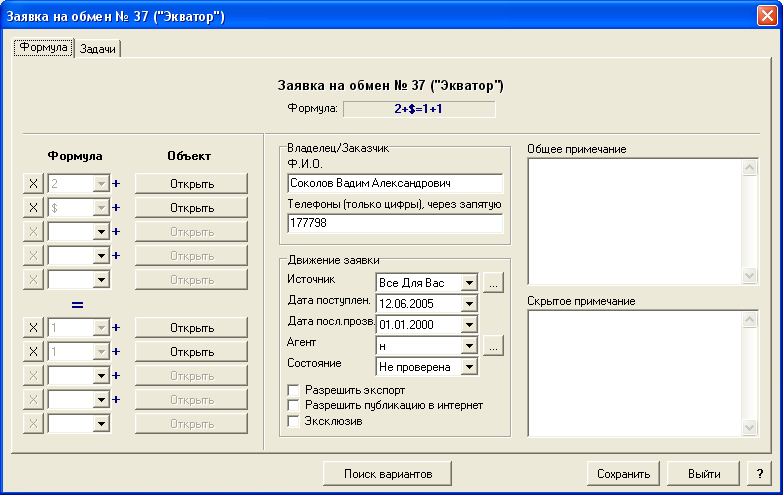The image size is (783, 495).
Task: Click into the Ф.И.О. name field
Action: coord(395,183)
